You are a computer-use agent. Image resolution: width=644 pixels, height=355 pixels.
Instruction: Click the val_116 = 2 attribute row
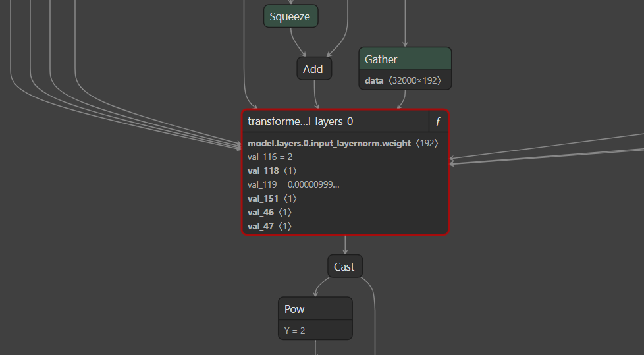point(270,157)
